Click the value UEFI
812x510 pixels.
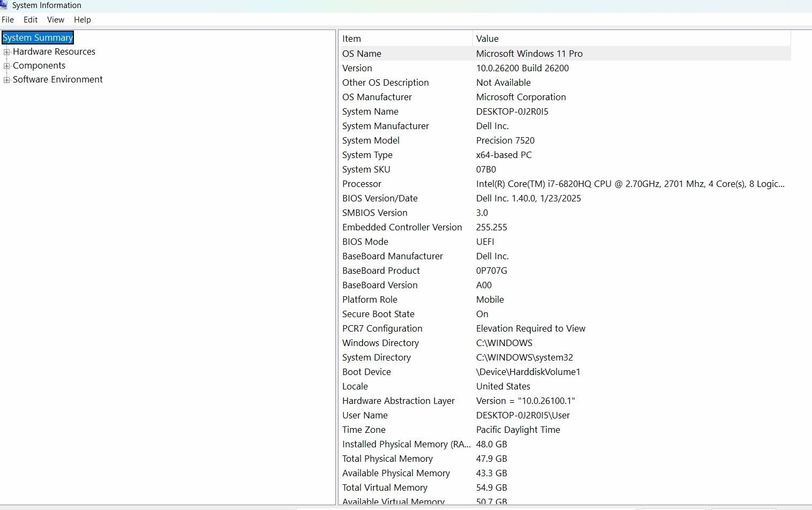point(485,242)
